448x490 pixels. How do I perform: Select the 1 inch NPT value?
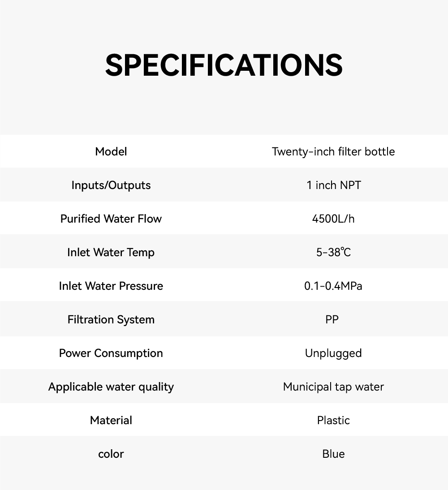coord(333,185)
